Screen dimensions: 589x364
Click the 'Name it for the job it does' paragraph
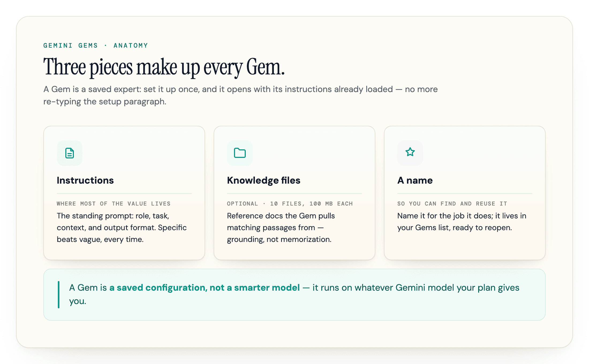tap(462, 222)
